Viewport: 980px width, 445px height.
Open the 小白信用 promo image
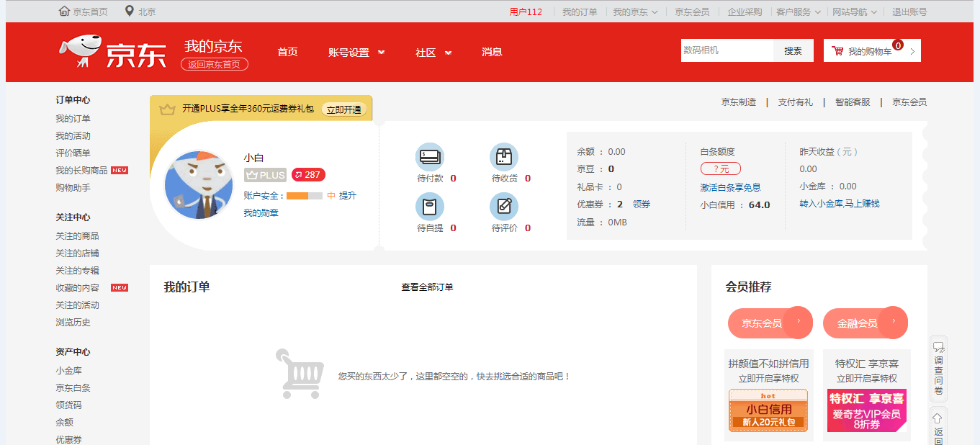coord(768,410)
